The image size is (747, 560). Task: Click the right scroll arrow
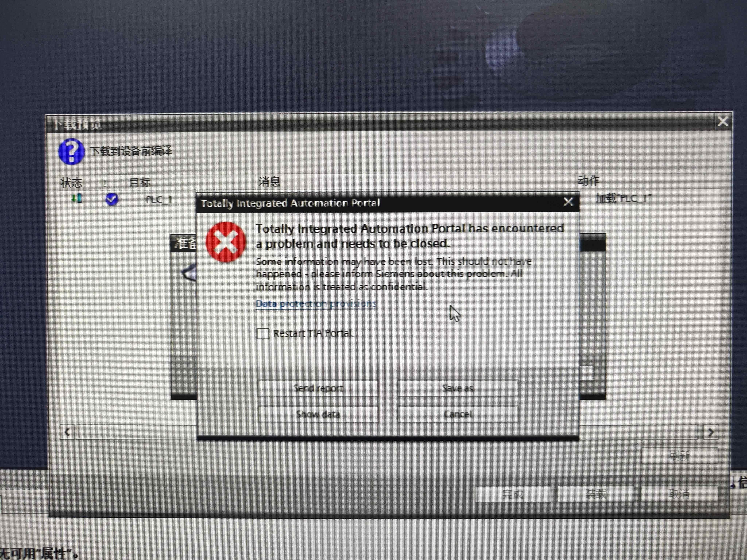pyautogui.click(x=711, y=432)
